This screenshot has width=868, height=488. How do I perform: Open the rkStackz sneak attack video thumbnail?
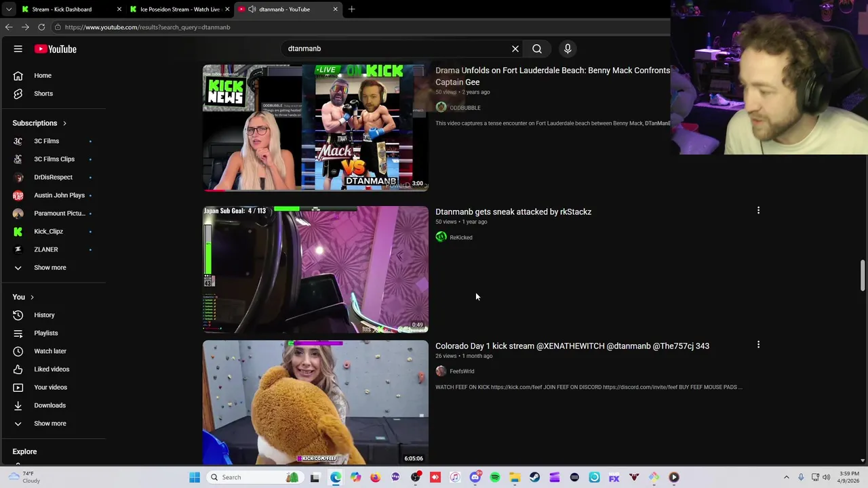coord(315,269)
